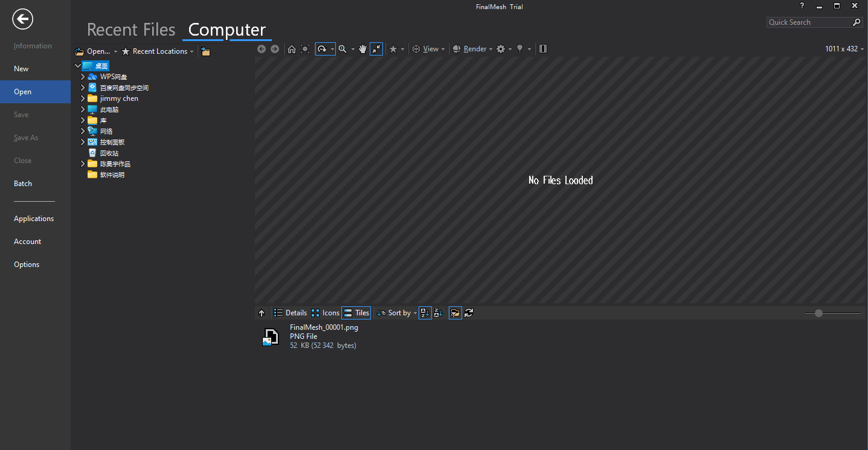
Task: Toggle the fit-to-window arrows button
Action: pyautogui.click(x=376, y=49)
